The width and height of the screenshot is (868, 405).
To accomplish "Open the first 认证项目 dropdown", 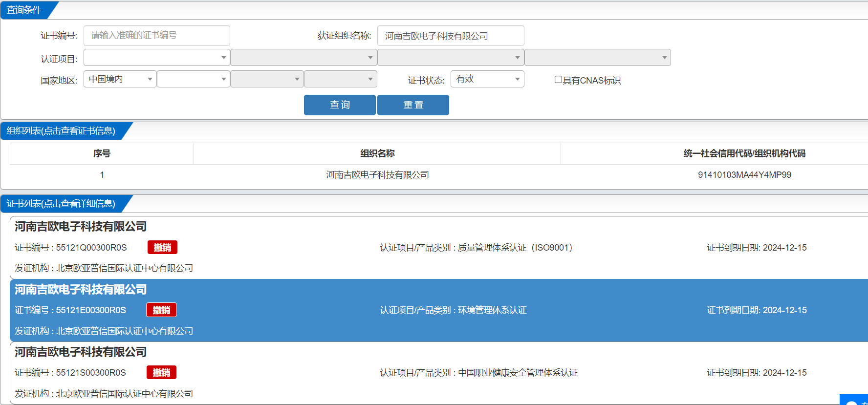I will [x=156, y=58].
